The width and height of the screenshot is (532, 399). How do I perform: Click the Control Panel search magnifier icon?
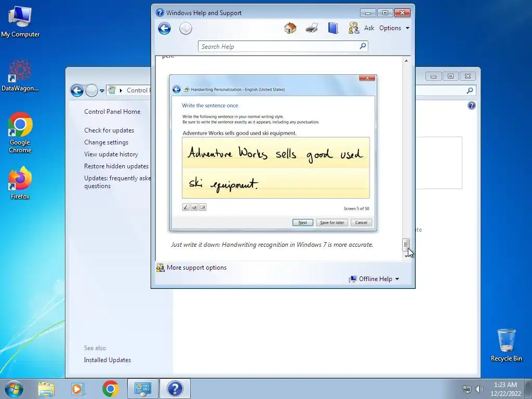470,90
